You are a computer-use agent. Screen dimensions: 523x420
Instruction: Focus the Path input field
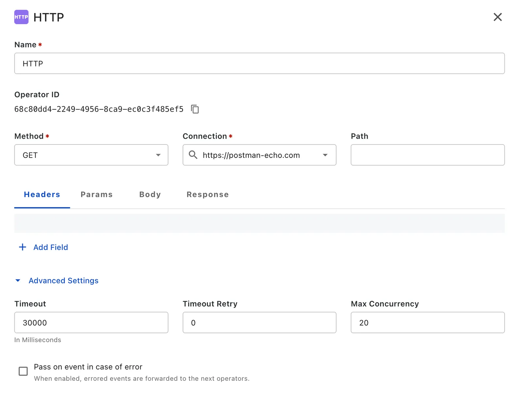428,155
